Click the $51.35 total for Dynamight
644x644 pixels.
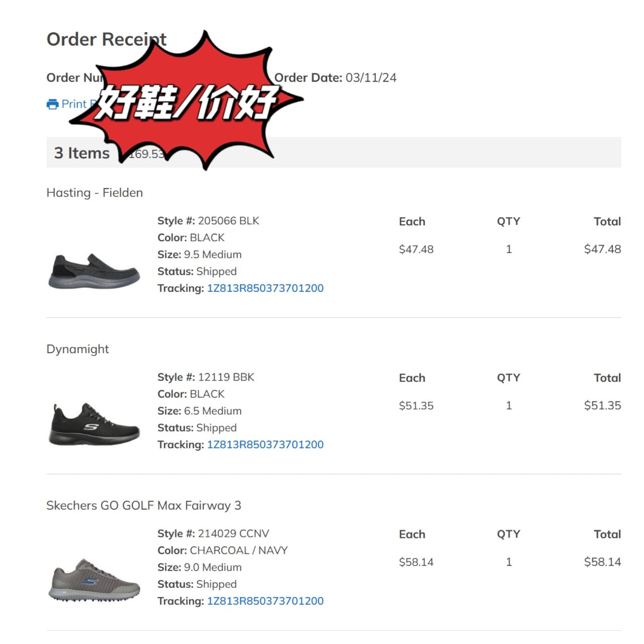[x=602, y=406]
